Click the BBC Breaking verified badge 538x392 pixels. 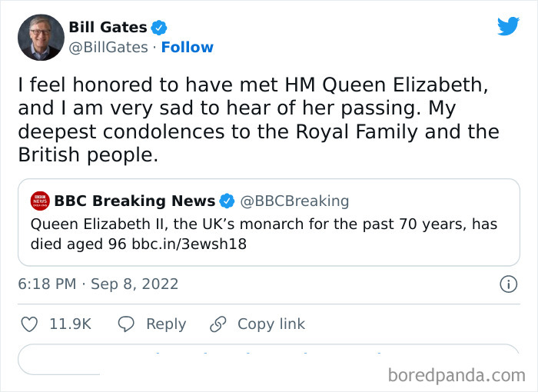pyautogui.click(x=227, y=201)
